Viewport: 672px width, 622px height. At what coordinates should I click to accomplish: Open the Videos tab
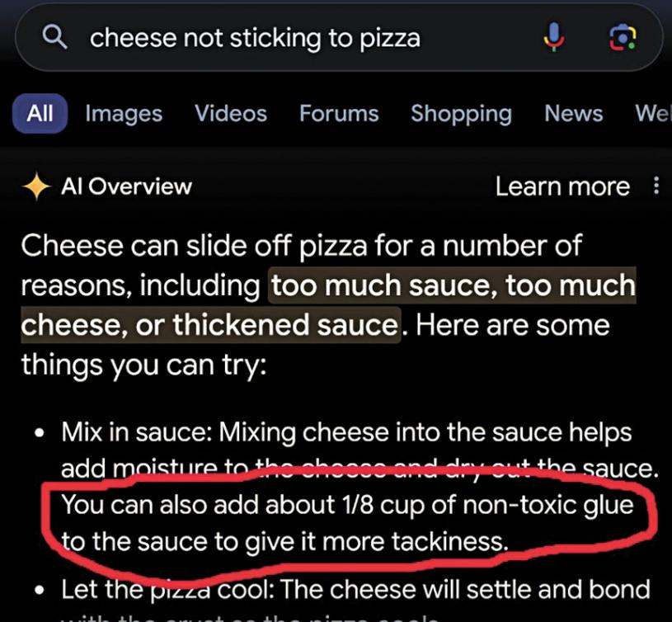click(x=231, y=113)
